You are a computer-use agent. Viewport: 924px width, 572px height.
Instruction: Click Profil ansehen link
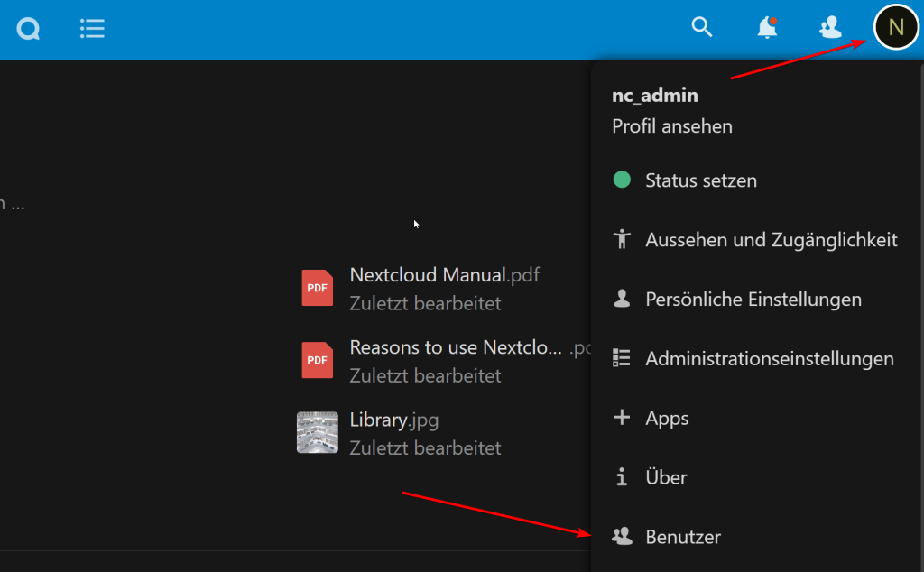coord(672,126)
